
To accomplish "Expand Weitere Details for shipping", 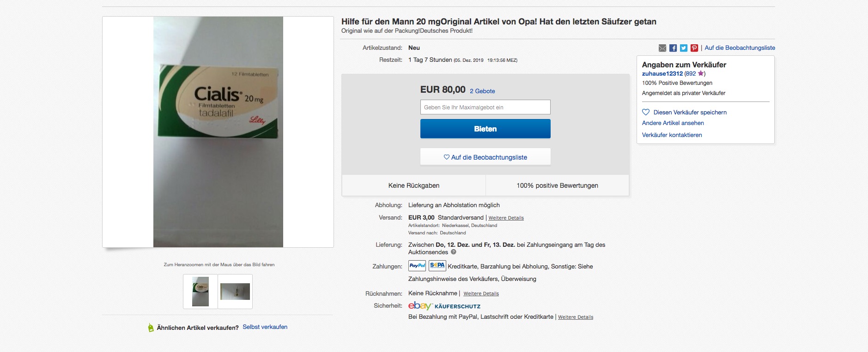I will [x=506, y=218].
